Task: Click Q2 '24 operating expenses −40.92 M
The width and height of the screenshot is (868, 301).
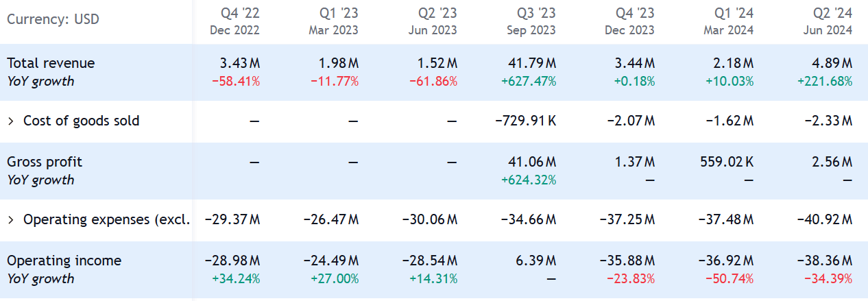Action: click(x=825, y=220)
